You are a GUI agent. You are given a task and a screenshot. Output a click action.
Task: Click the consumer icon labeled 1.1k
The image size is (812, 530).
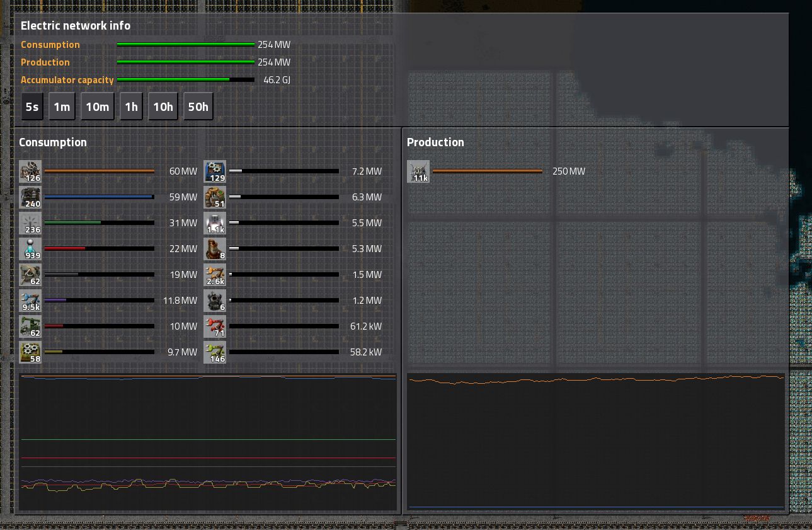tap(215, 223)
